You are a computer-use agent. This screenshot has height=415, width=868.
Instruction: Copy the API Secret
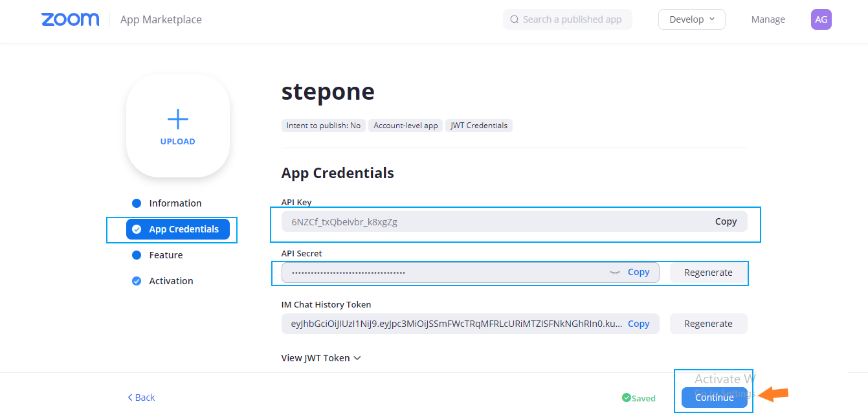[639, 273]
